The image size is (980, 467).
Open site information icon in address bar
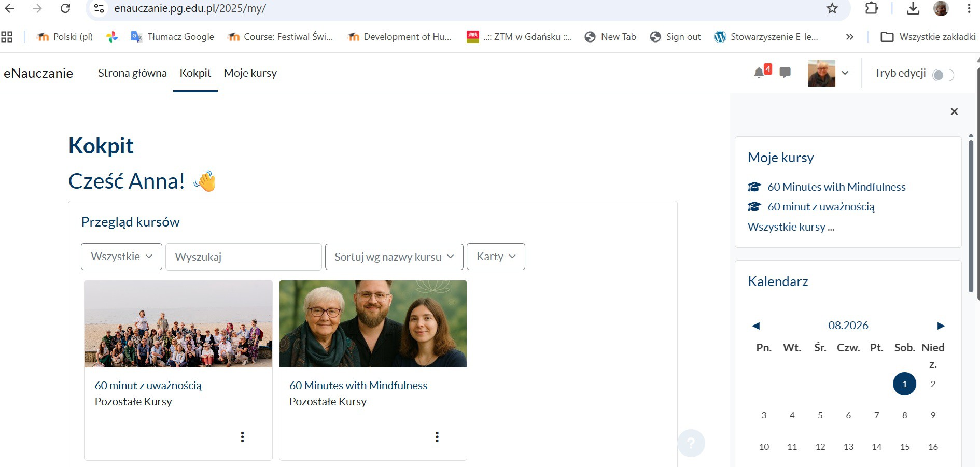pyautogui.click(x=99, y=8)
